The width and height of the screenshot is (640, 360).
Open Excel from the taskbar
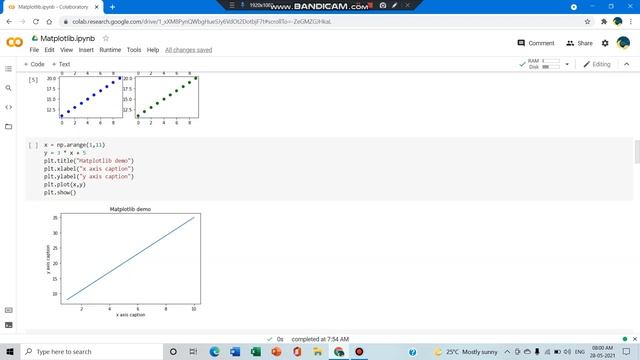pyautogui.click(x=256, y=351)
